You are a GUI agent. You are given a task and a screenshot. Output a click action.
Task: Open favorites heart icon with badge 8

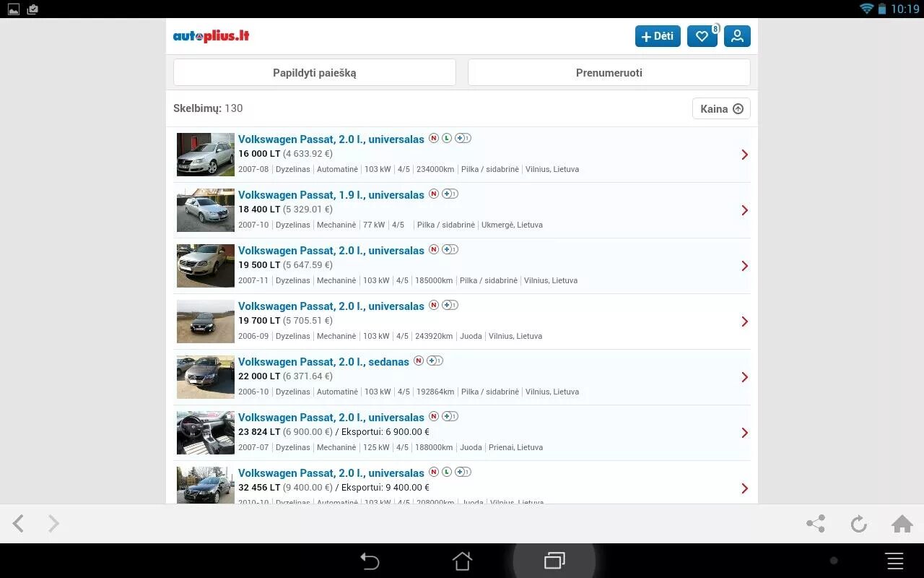pyautogui.click(x=702, y=36)
